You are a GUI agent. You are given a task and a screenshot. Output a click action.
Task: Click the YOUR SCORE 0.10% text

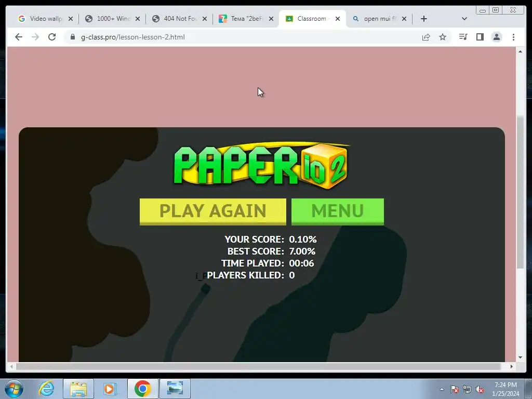270,239
